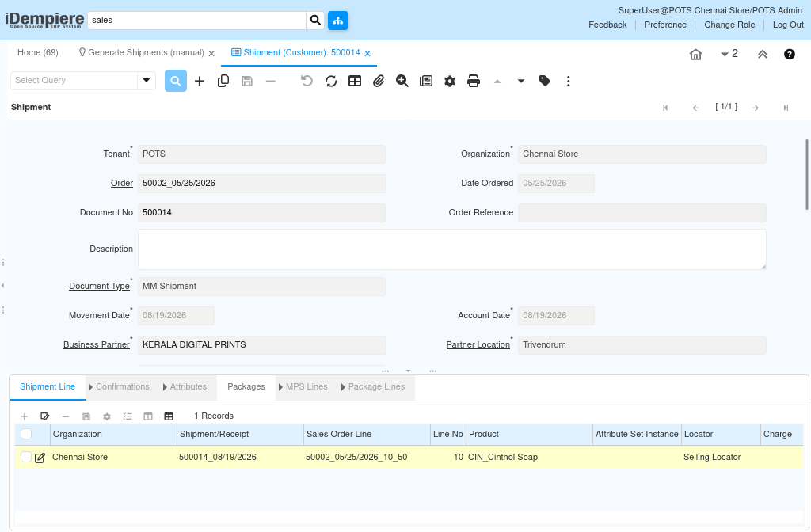The image size is (811, 532).
Task: Open the Report newspaper icon
Action: click(x=426, y=81)
